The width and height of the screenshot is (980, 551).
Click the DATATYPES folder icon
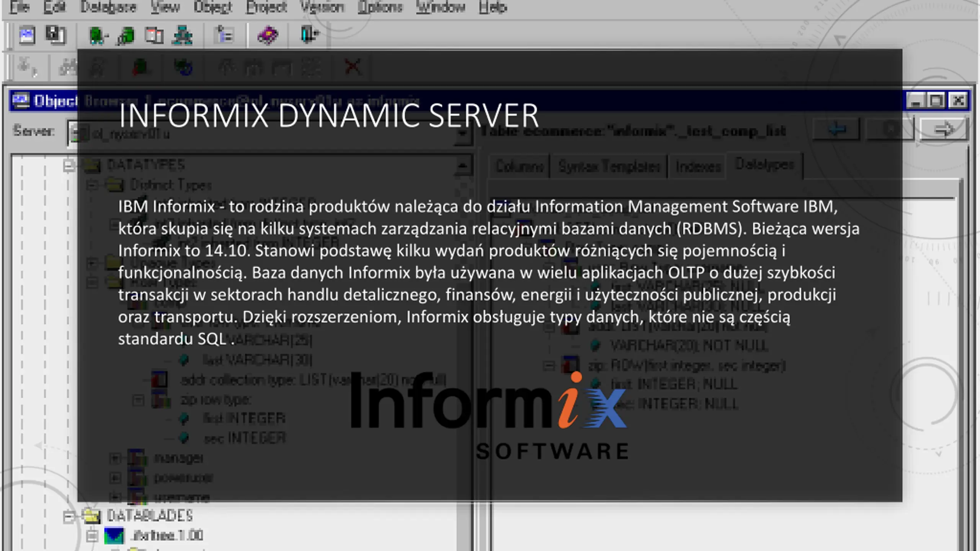92,165
